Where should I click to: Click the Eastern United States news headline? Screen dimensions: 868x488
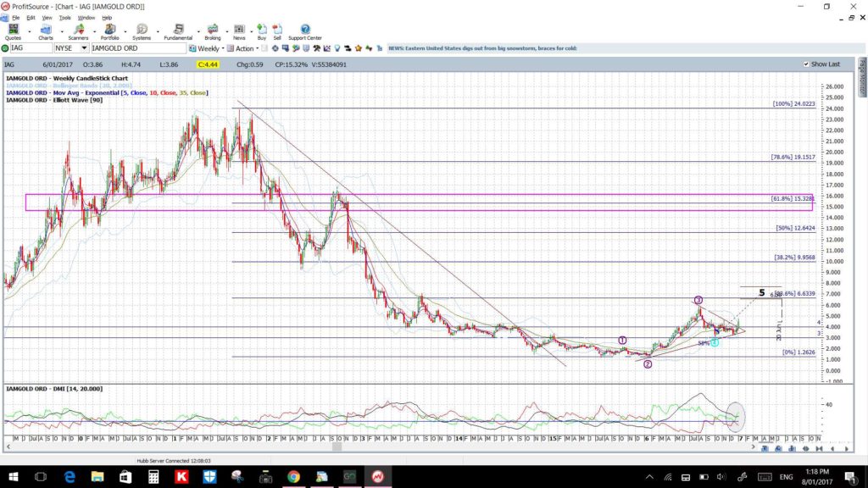pos(482,48)
